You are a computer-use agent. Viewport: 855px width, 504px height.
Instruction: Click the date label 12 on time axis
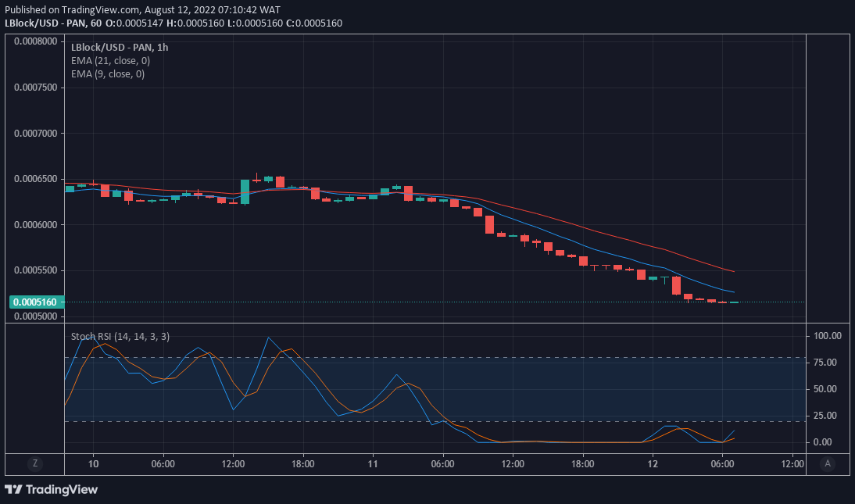coord(653,463)
